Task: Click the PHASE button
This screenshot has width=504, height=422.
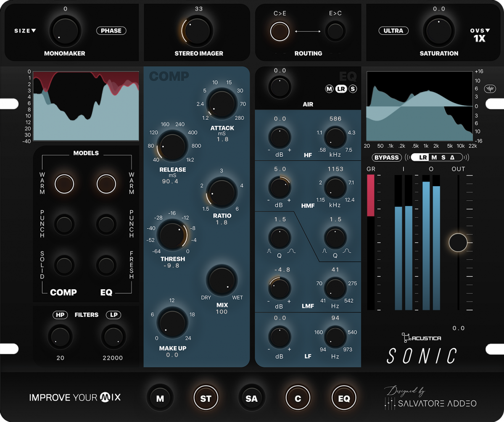Action: pos(111,31)
